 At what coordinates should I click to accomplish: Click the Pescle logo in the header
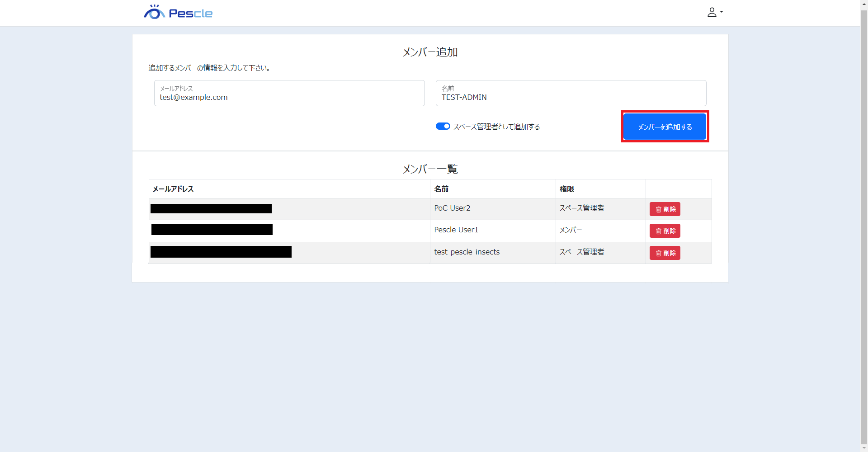(x=178, y=13)
